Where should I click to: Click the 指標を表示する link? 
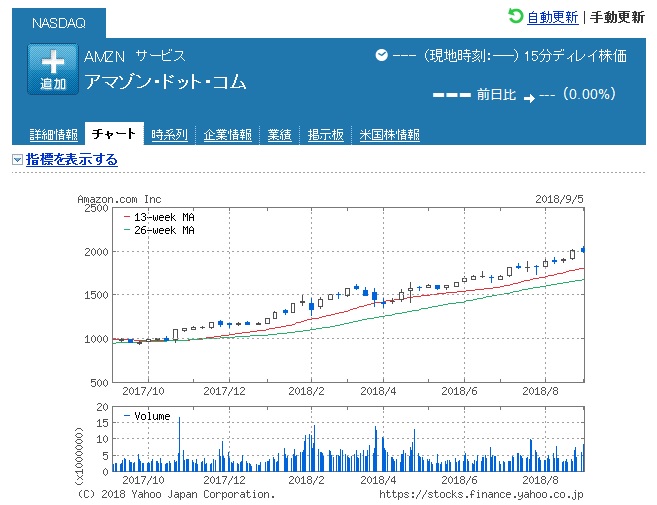tap(72, 160)
